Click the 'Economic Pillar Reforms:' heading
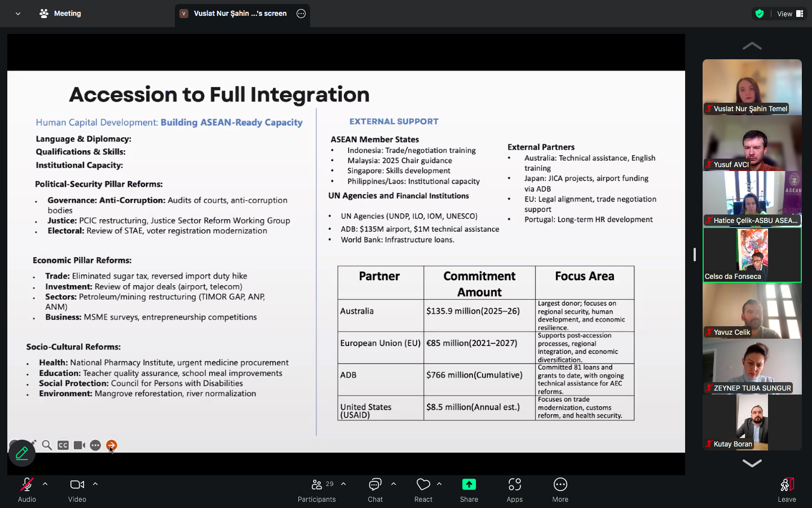 click(x=82, y=260)
